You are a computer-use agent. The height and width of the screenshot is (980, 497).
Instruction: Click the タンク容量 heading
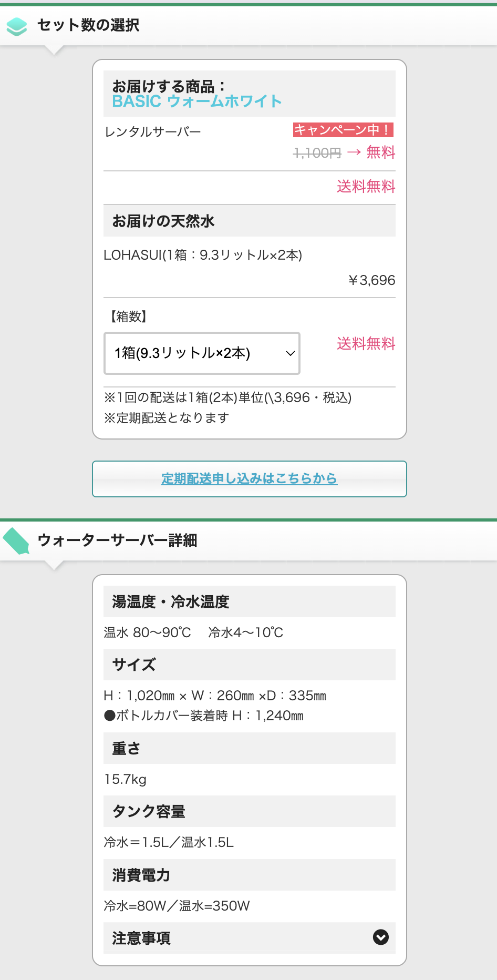(x=149, y=811)
